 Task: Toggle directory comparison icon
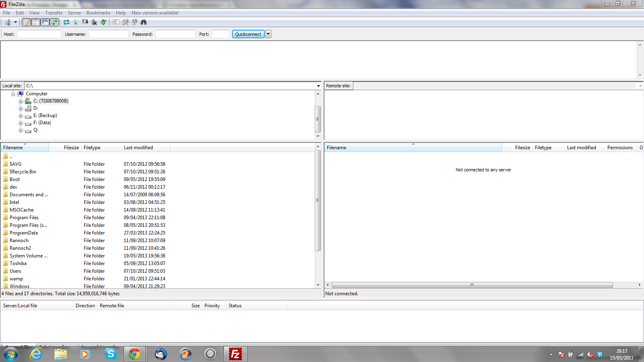(125, 22)
